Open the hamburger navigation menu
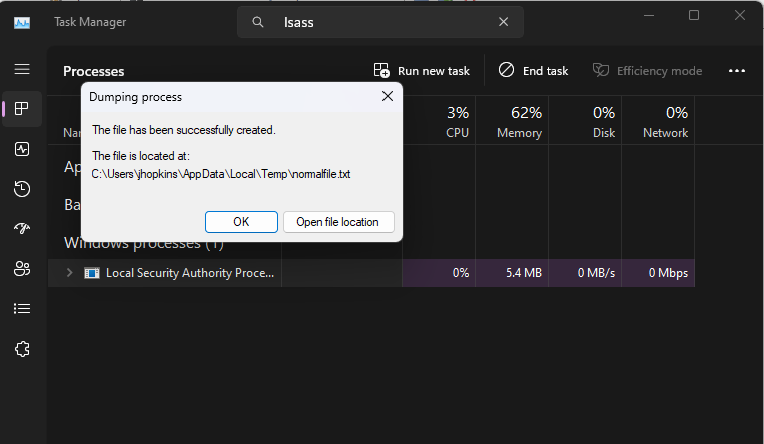The height and width of the screenshot is (444, 764). (x=22, y=69)
